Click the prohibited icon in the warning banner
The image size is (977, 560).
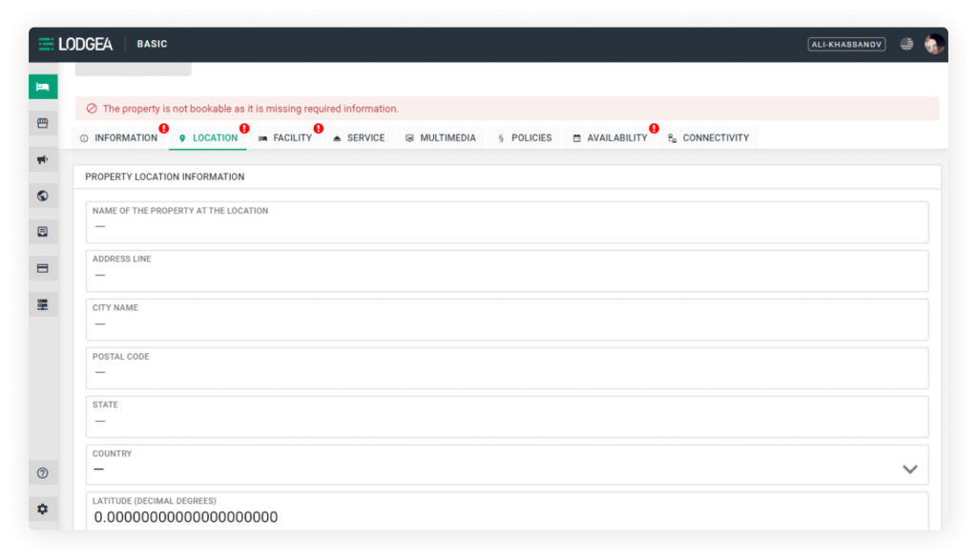pyautogui.click(x=92, y=109)
